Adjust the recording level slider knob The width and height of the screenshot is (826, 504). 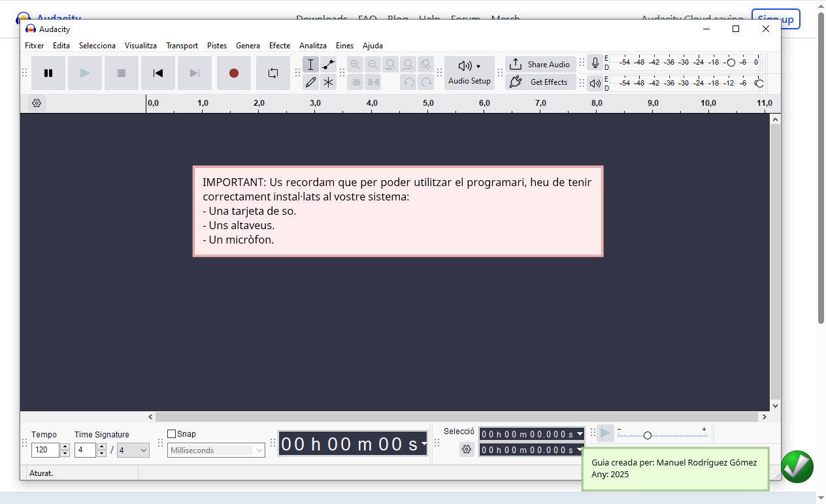point(731,63)
